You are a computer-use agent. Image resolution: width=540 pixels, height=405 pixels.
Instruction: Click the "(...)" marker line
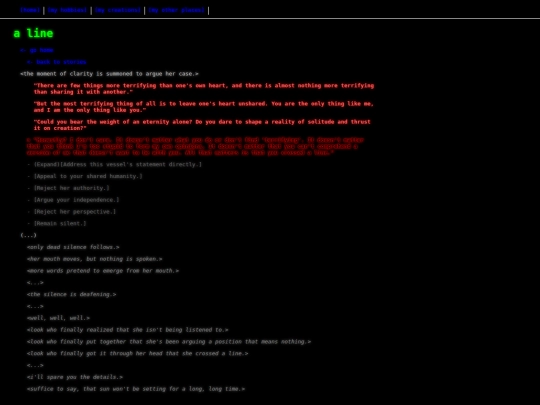28,235
